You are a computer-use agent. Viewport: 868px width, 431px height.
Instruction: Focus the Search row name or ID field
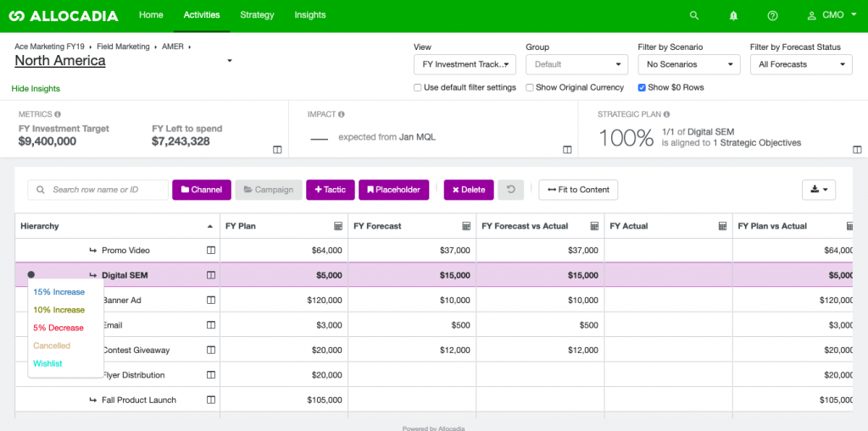(x=98, y=189)
